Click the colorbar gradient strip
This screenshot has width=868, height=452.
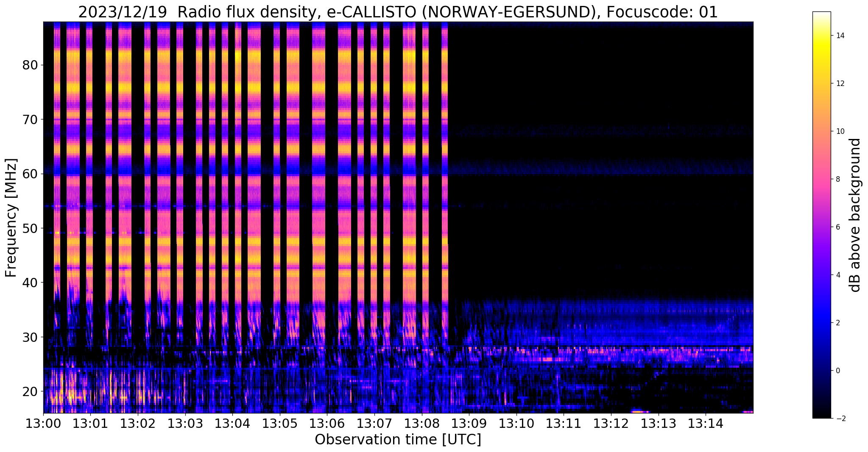(821, 215)
